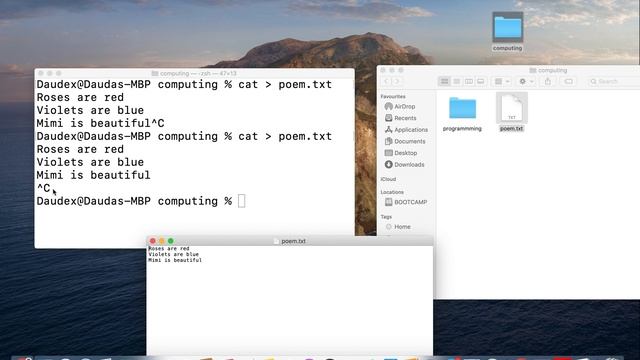The height and width of the screenshot is (360, 640).
Task: Maximize the poem.txt editor window
Action: click(171, 241)
